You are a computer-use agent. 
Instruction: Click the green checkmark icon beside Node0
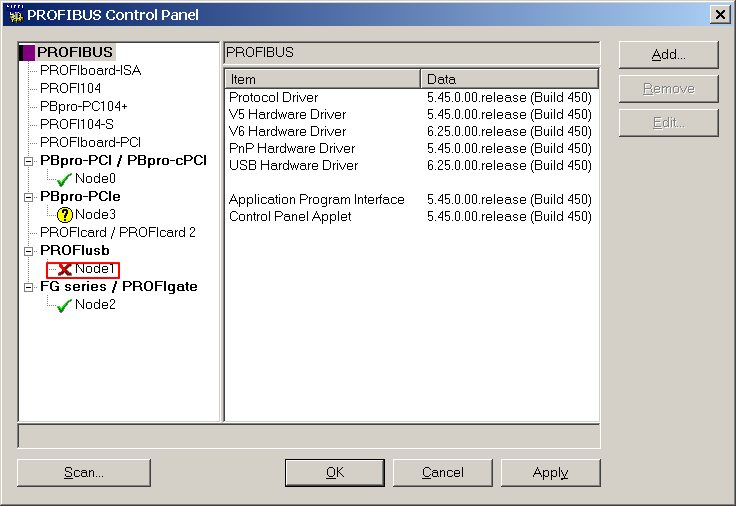click(64, 179)
